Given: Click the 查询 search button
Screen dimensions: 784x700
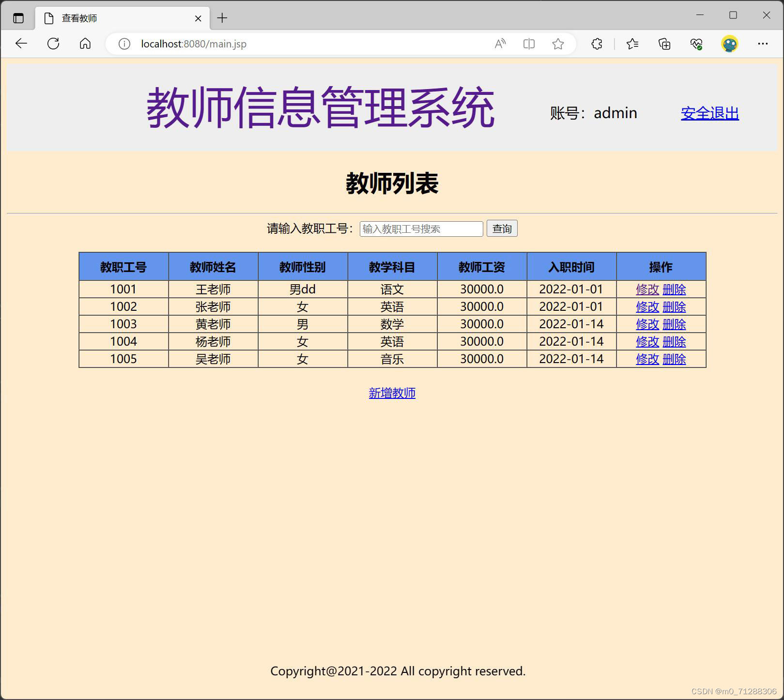Looking at the screenshot, I should click(502, 228).
